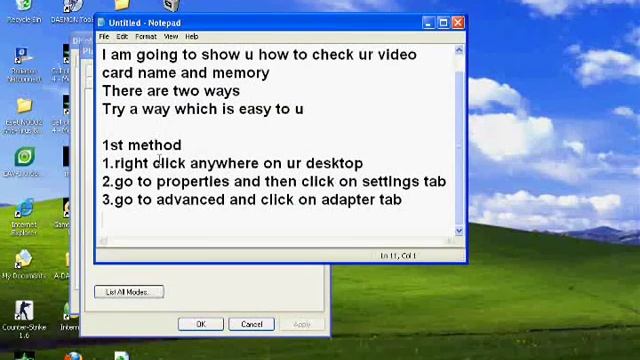The width and height of the screenshot is (640, 360).
Task: Select the Firefox icon at the bottom
Action: pos(73,356)
